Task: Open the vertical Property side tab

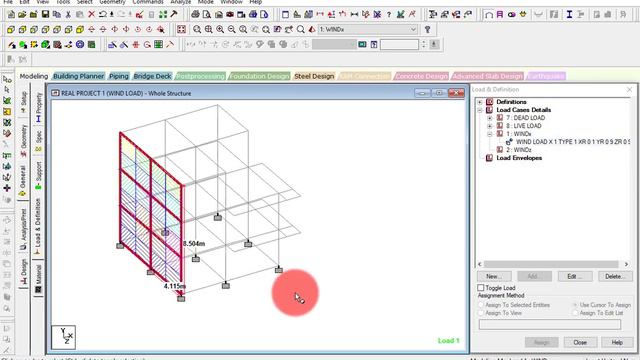Action: coord(38,107)
